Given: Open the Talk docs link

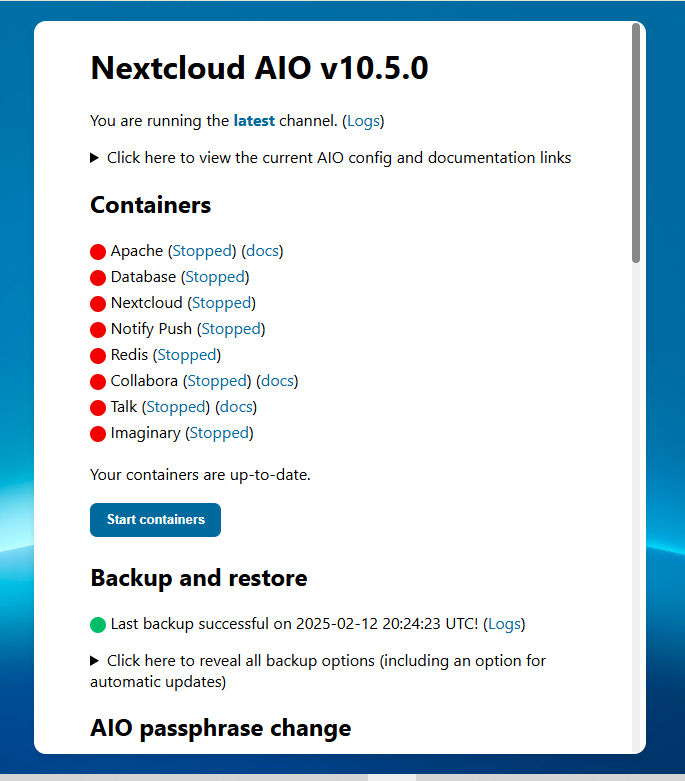Looking at the screenshot, I should click(x=236, y=407).
